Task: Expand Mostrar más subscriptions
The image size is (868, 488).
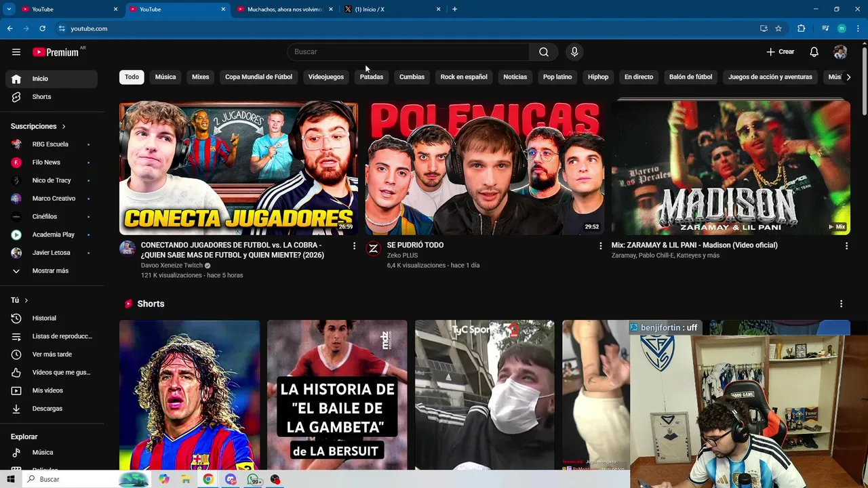Action: pyautogui.click(x=52, y=270)
